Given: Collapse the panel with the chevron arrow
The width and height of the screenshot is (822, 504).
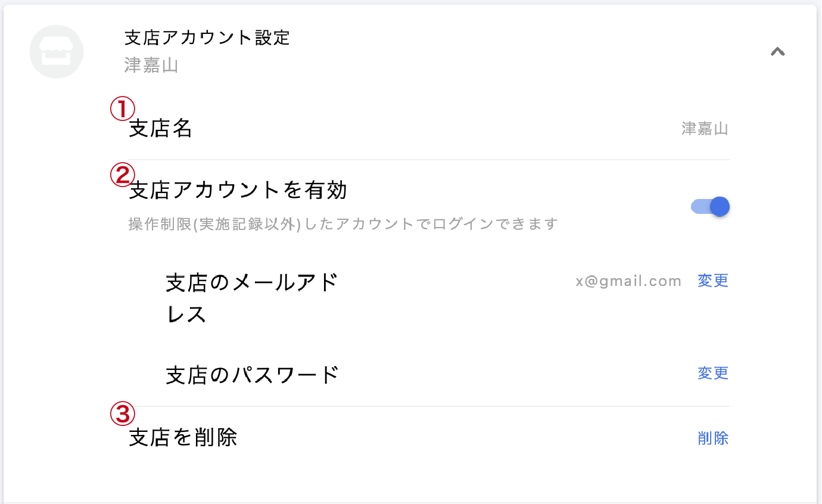Looking at the screenshot, I should [x=777, y=52].
